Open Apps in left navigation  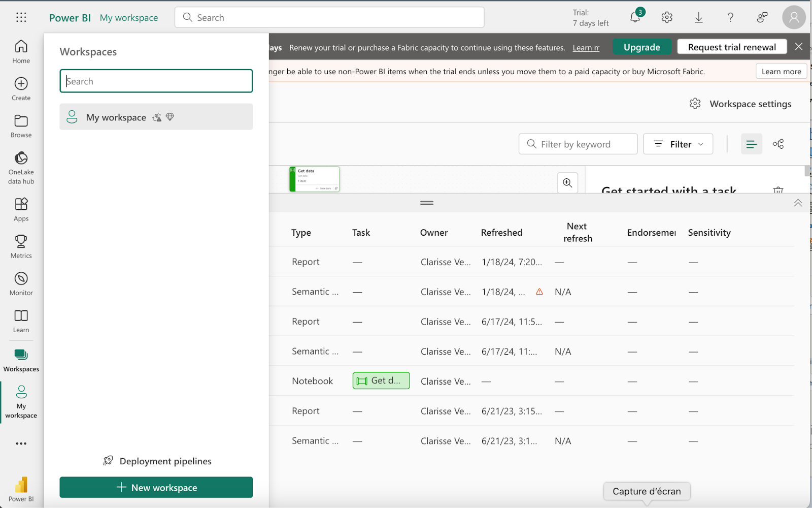[21, 209]
